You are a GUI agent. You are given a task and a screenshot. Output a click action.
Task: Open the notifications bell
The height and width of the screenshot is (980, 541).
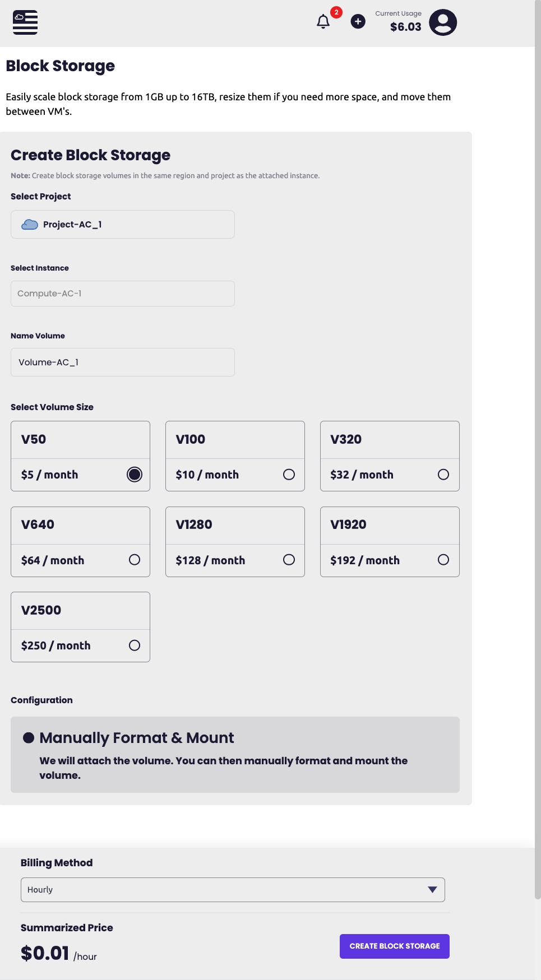323,22
